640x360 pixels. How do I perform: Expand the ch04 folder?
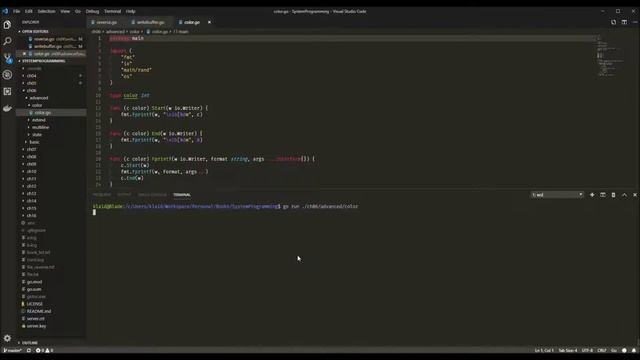pos(31,76)
